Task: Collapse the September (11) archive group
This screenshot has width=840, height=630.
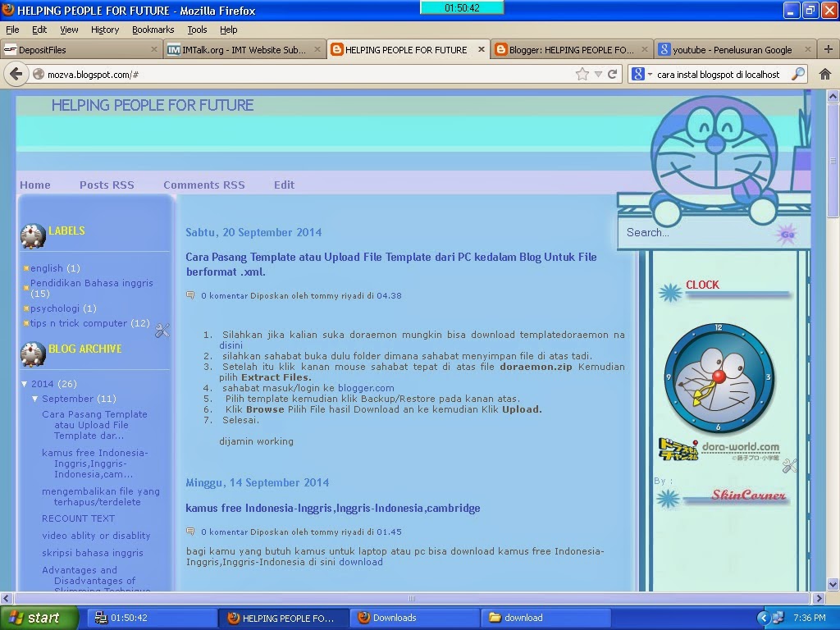Action: click(34, 399)
